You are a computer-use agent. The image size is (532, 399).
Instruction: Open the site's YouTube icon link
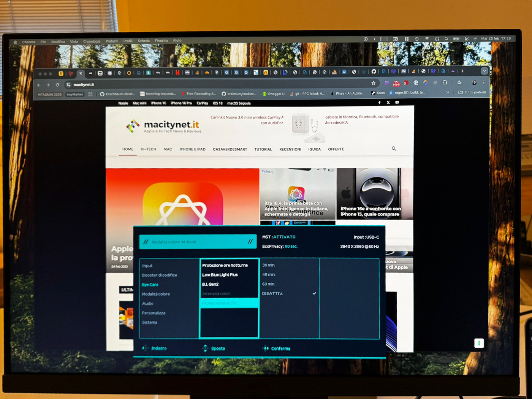tap(397, 103)
